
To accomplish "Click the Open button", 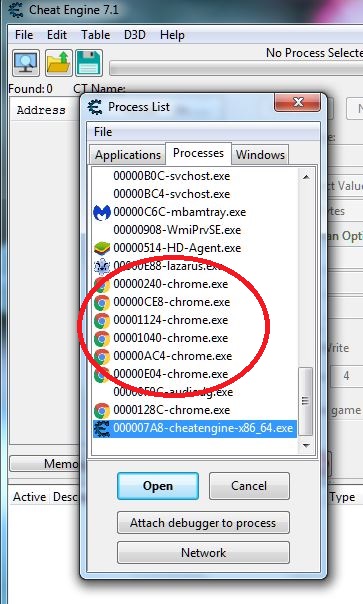I will point(158,486).
